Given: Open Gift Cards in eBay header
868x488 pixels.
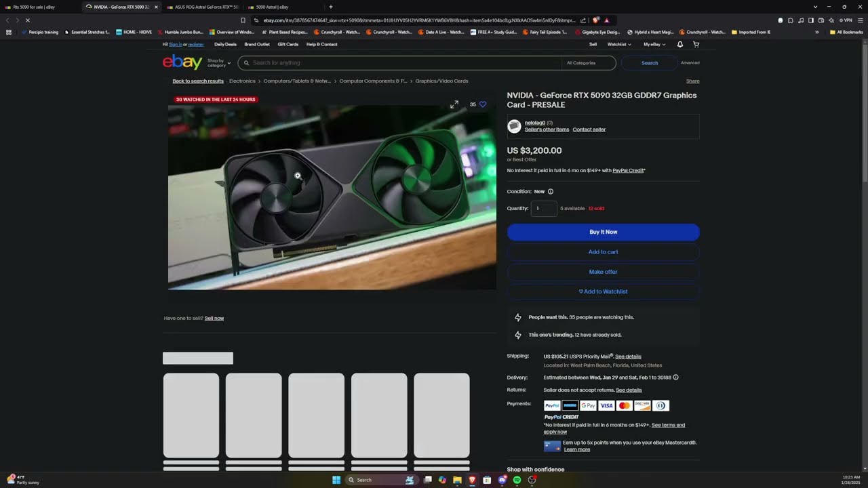Looking at the screenshot, I should pyautogui.click(x=288, y=44).
